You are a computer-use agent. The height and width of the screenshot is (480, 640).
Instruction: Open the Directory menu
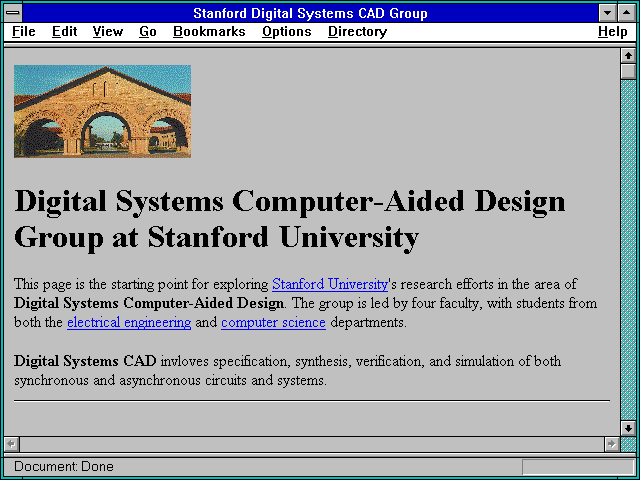(x=358, y=32)
